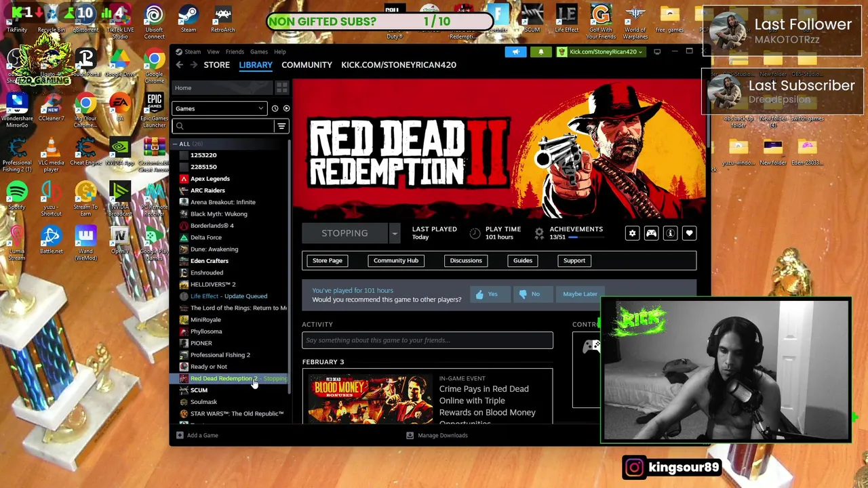Screen dimensions: 868x488
Task: Click the Stopping game button
Action: coord(344,234)
